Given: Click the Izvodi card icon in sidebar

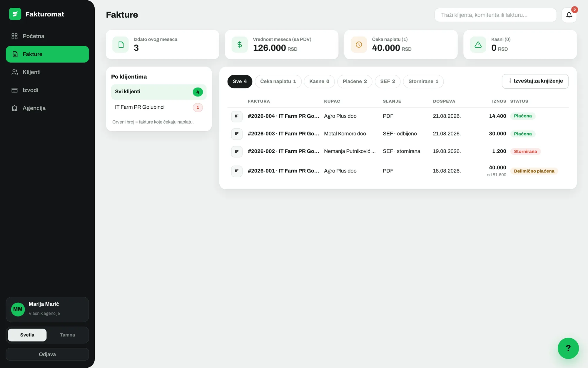Looking at the screenshot, I should (x=14, y=90).
